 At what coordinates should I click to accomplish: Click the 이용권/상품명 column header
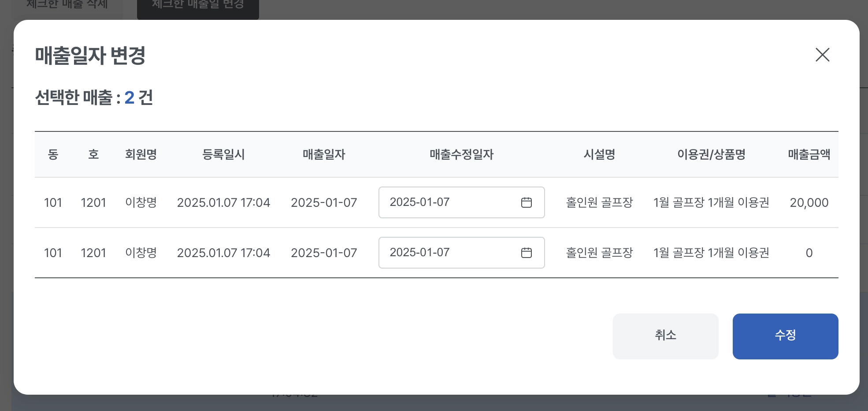pyautogui.click(x=711, y=154)
